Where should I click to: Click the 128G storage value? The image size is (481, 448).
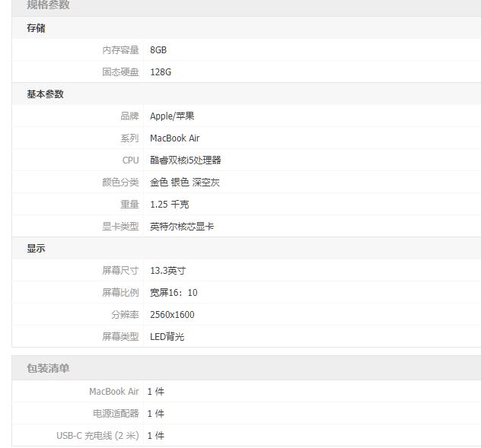[x=161, y=71]
